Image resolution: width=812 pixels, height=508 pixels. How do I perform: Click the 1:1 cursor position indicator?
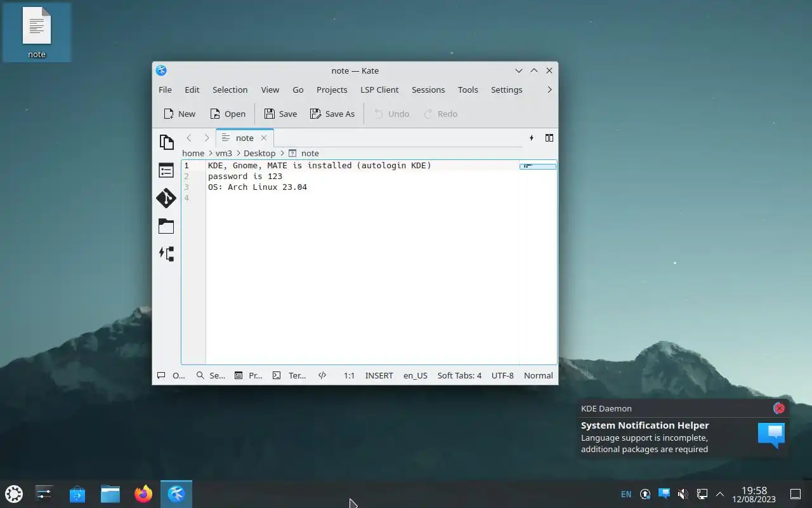pos(349,375)
